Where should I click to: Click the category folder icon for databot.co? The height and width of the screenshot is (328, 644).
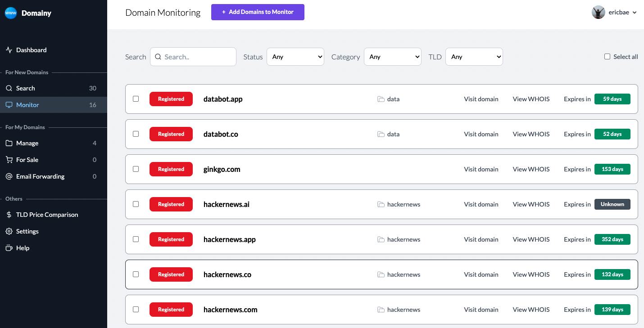coord(381,134)
